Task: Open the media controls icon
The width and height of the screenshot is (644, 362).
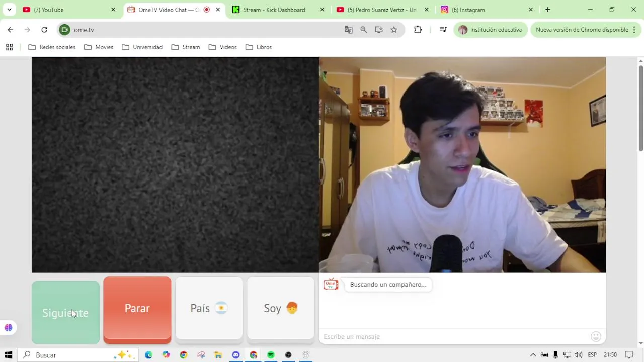Action: 443,30
